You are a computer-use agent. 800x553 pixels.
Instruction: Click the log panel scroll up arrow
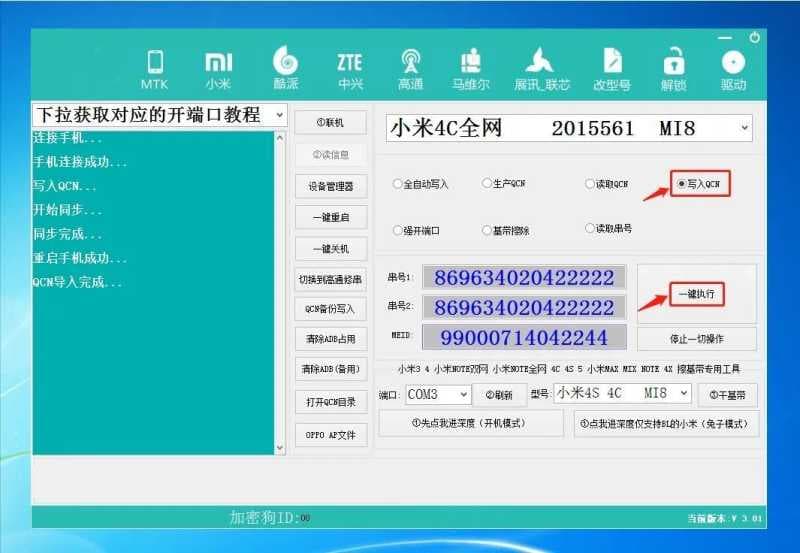280,138
